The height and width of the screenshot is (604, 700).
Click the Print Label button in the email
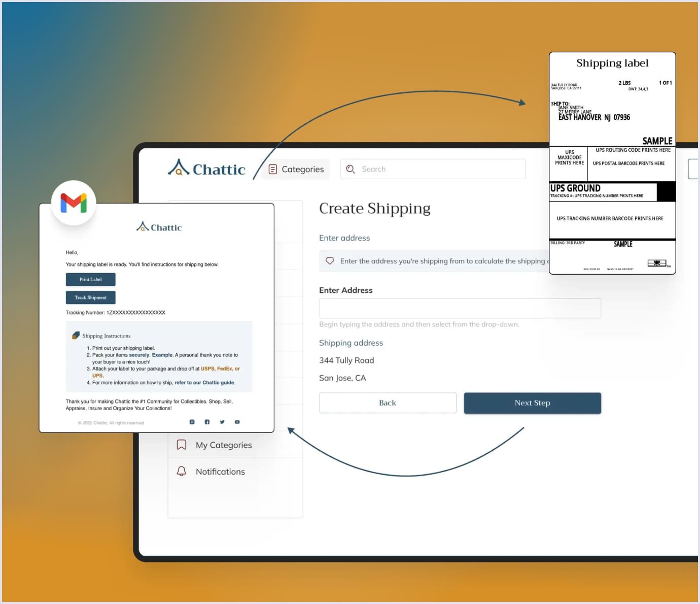[90, 280]
